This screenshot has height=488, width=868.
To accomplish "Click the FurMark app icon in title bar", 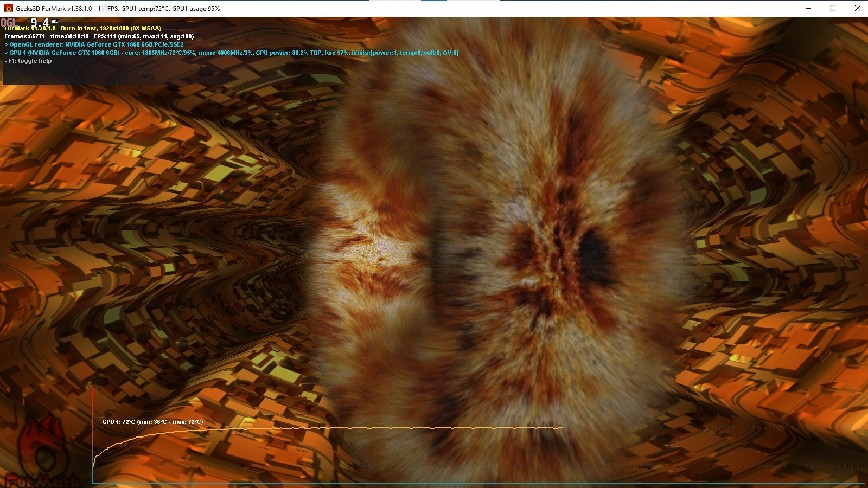I will [8, 8].
